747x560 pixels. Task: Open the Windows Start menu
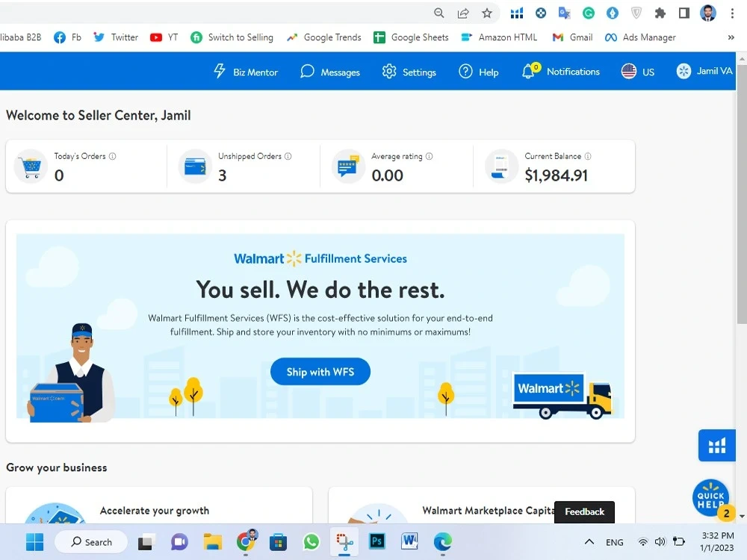click(34, 542)
